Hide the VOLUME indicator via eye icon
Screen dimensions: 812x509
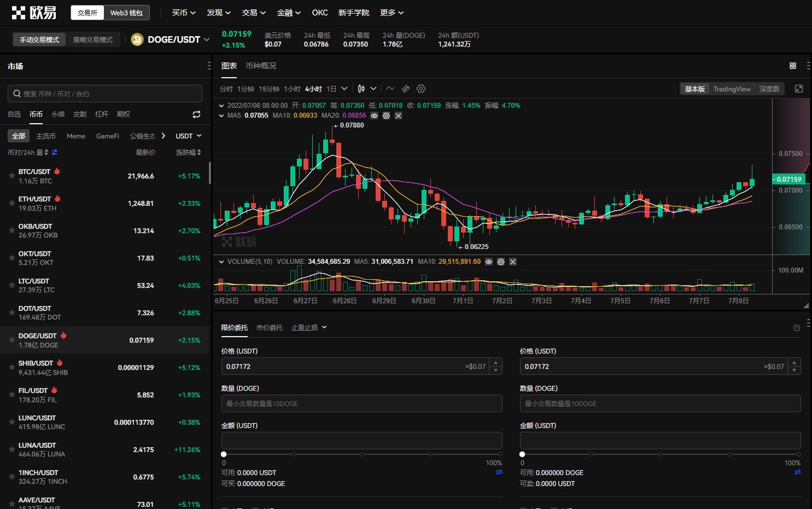(x=489, y=262)
